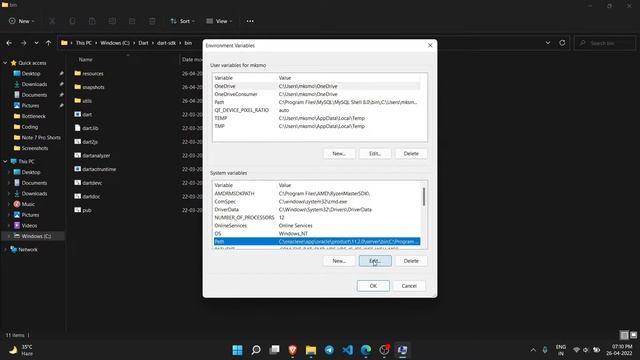This screenshot has height=360, width=640.
Task: Click the Share icon in Explorer toolbar
Action: pos(132,21)
